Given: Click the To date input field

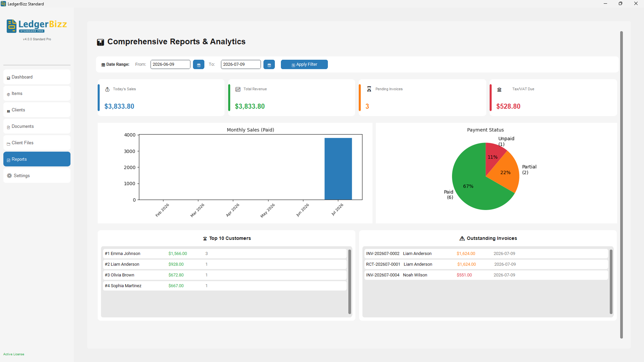Looking at the screenshot, I should [241, 64].
